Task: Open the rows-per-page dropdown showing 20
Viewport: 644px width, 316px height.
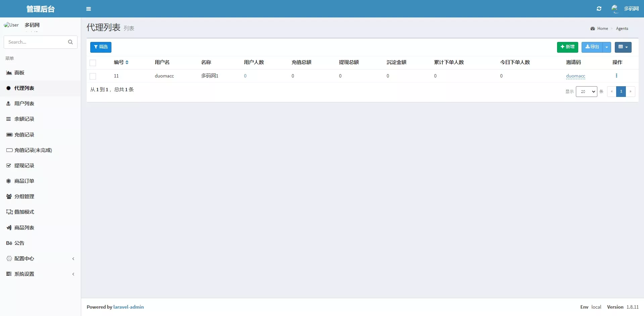Action: click(586, 92)
